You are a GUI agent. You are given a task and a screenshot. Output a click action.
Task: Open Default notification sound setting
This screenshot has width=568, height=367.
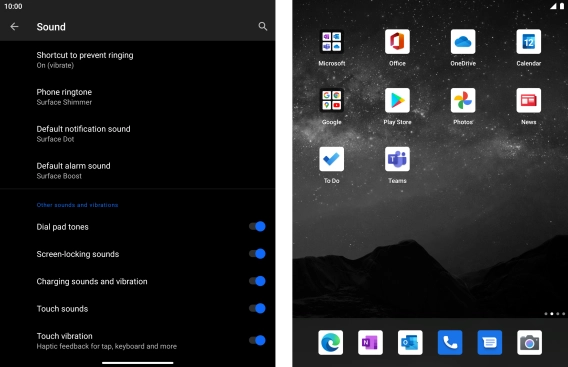pos(137,134)
